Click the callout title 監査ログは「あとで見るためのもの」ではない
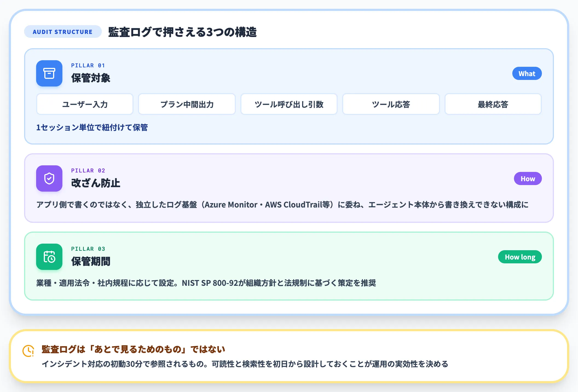 point(133,349)
